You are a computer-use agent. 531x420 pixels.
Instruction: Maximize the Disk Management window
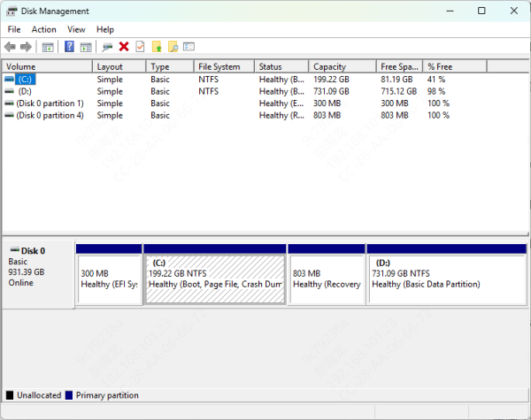481,11
